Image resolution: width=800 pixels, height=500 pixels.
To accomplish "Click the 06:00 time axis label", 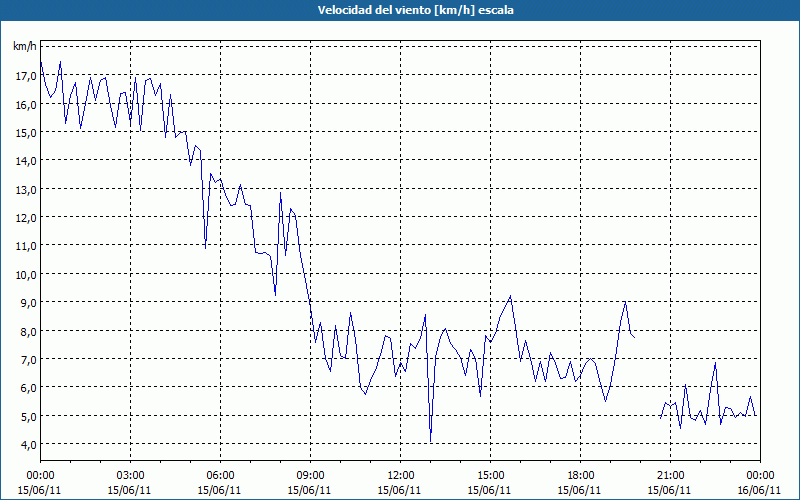I will (220, 476).
